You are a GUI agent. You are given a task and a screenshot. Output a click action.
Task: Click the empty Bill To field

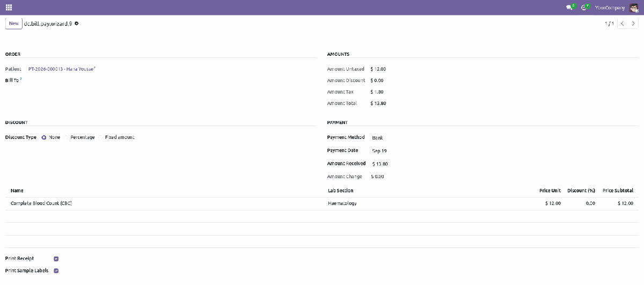click(x=172, y=81)
